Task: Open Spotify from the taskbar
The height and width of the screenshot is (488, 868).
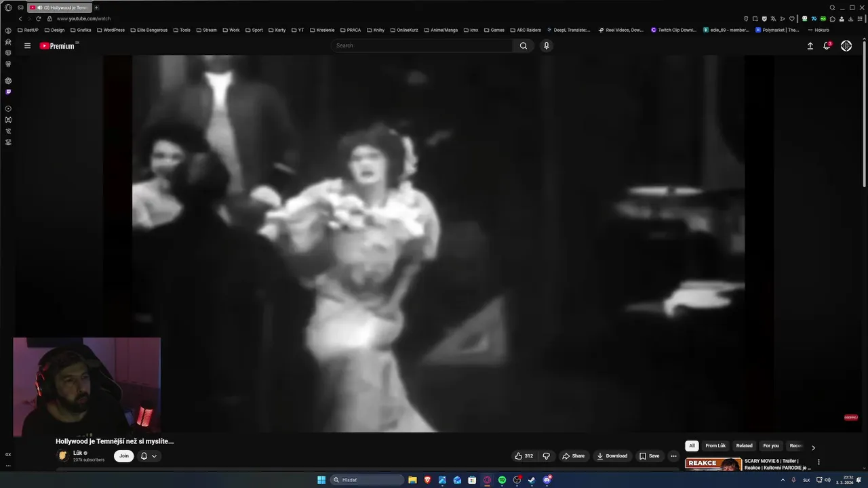Action: pyautogui.click(x=502, y=480)
